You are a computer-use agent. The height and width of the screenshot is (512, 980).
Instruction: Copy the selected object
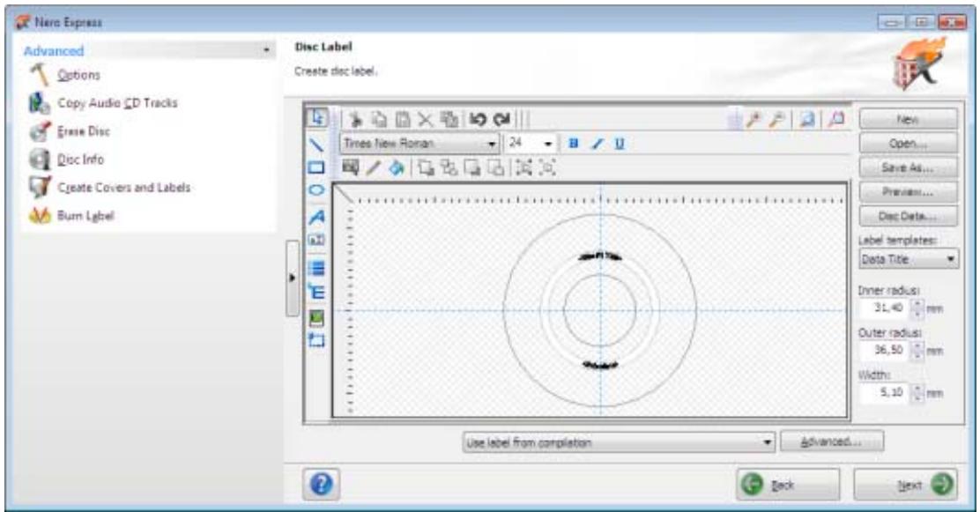coord(379,119)
